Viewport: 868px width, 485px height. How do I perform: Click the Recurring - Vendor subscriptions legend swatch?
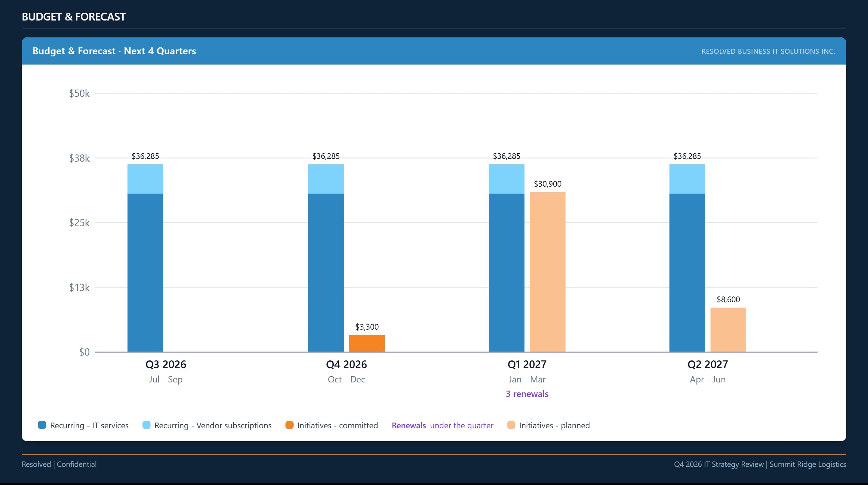tap(146, 425)
